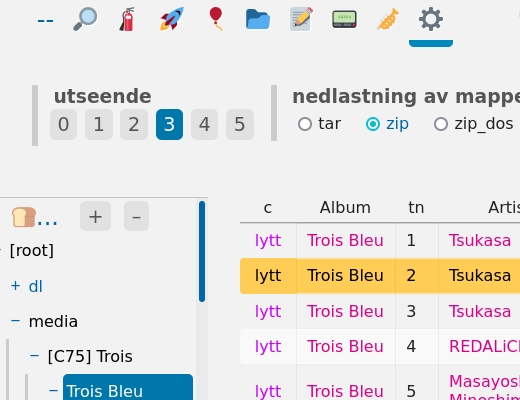Select the tar download format
520x400 pixels.
pos(319,124)
